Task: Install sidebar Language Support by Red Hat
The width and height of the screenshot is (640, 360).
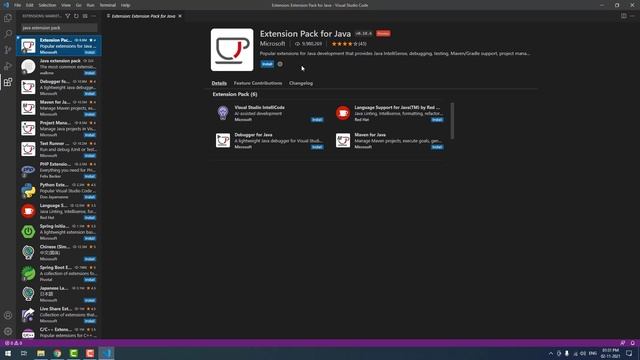Action: [90, 218]
